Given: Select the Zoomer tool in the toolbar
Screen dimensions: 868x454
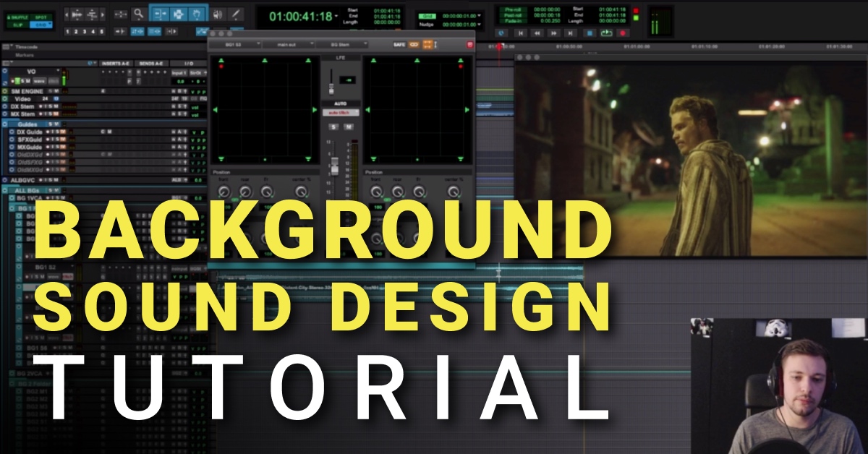Looking at the screenshot, I should pos(139,14).
